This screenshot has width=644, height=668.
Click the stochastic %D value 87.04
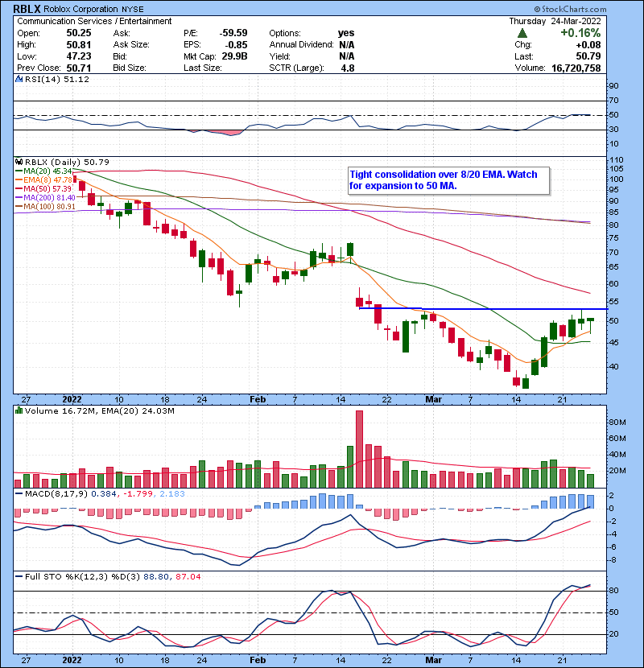[x=188, y=577]
